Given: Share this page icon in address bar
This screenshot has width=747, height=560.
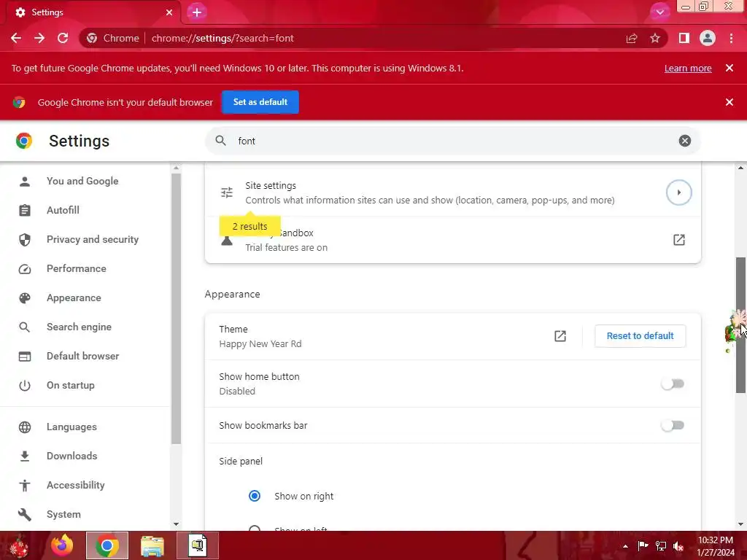Looking at the screenshot, I should [632, 38].
